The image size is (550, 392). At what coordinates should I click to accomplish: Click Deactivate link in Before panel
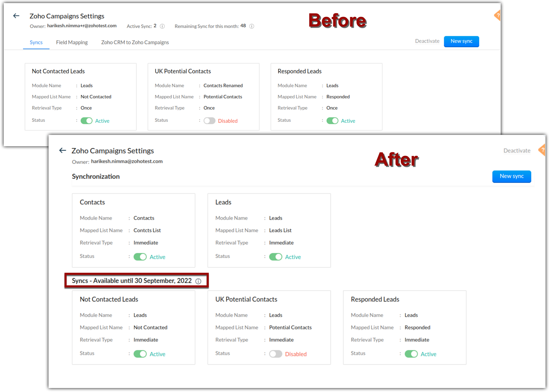tap(427, 41)
